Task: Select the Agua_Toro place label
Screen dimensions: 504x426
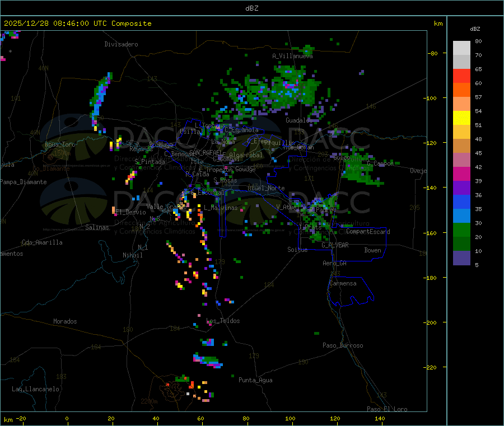Action: point(60,144)
